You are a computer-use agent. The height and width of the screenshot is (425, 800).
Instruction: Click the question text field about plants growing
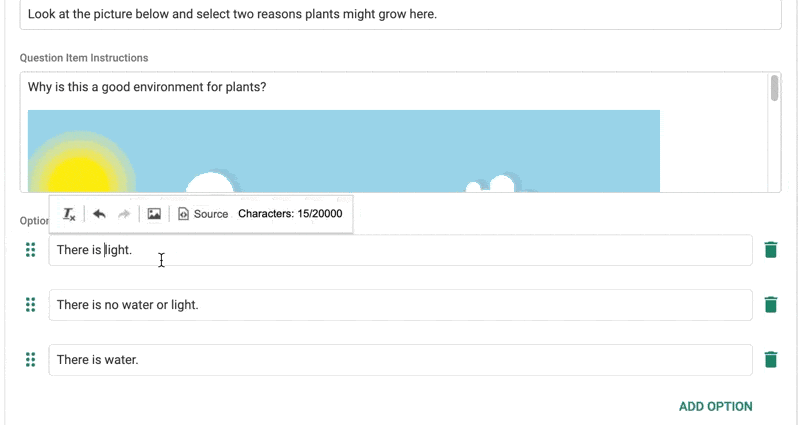click(x=401, y=14)
